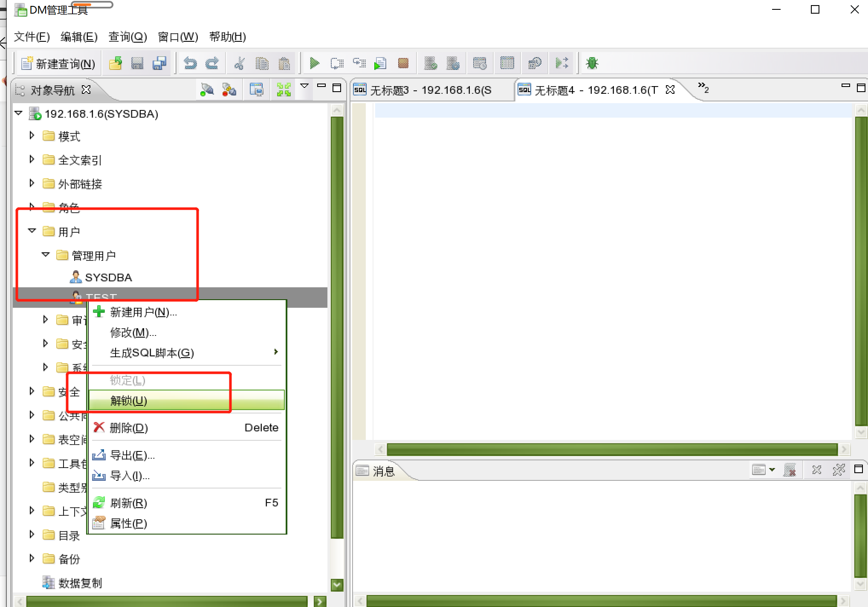Collapse the 管理用户 folder node
This screenshot has width=868, height=607.
pyautogui.click(x=46, y=254)
